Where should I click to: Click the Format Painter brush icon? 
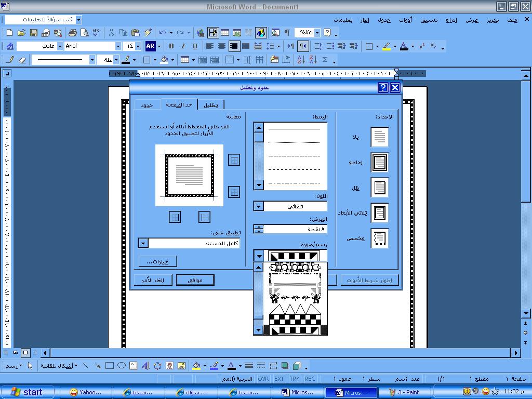point(147,33)
